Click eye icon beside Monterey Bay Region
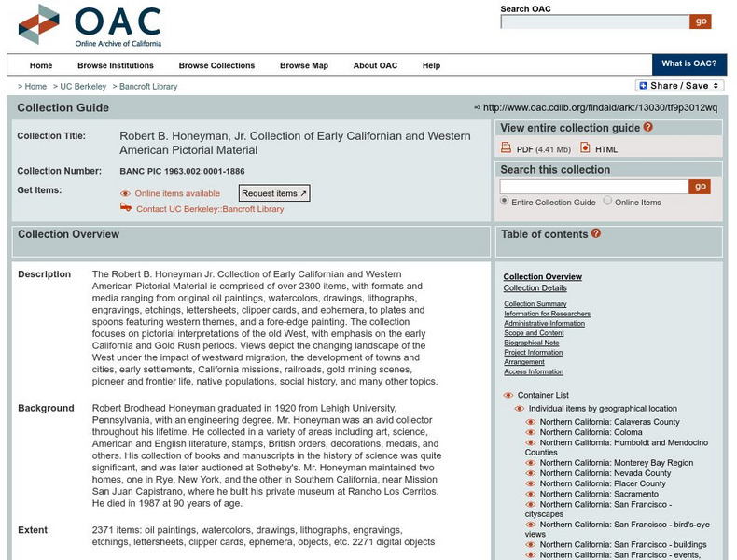 (530, 463)
